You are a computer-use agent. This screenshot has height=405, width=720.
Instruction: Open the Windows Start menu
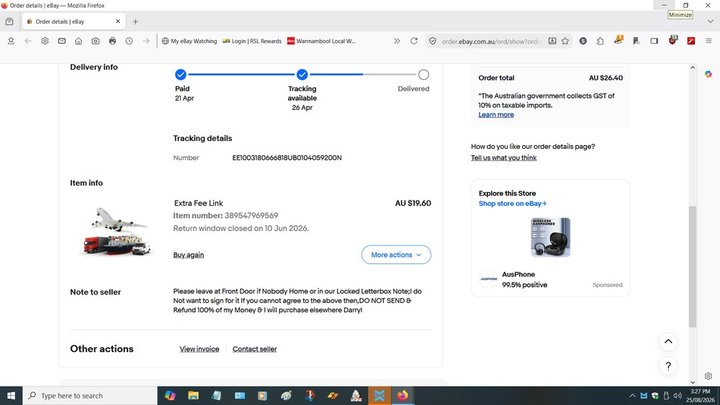coord(11,395)
